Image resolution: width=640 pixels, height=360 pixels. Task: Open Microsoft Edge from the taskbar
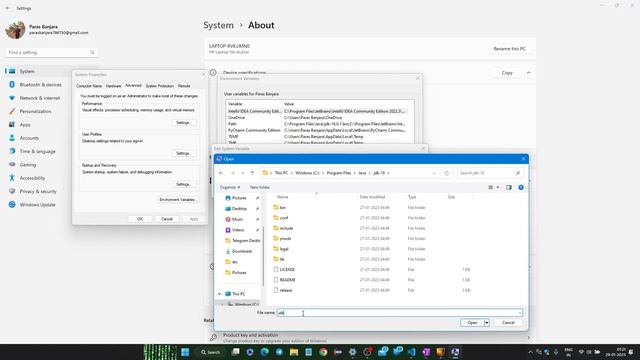264,352
